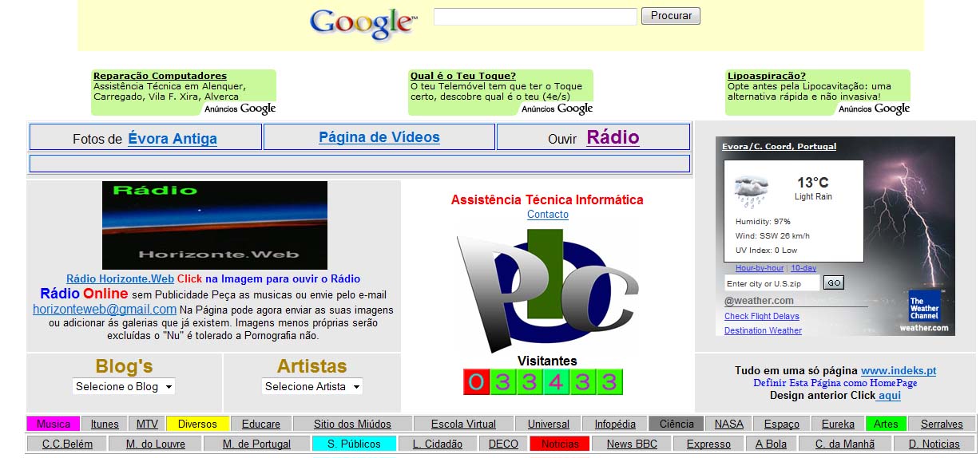Select the cyan S. Públicos tab

[354, 444]
